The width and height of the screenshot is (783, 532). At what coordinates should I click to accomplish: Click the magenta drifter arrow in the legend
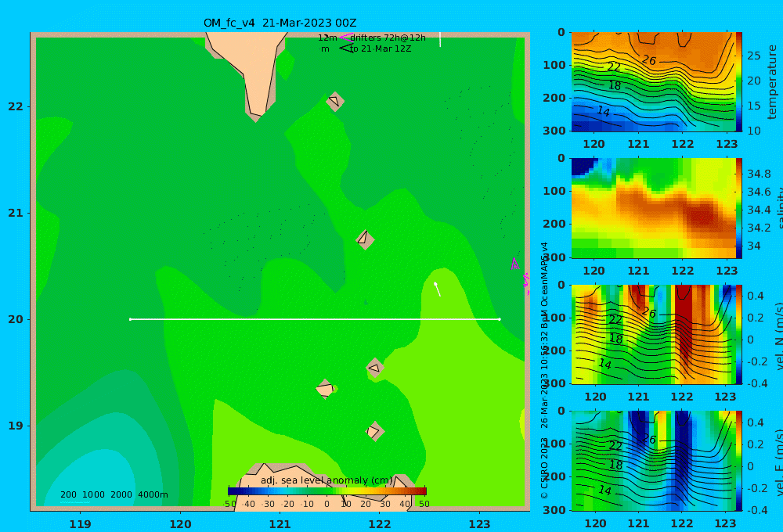point(345,37)
